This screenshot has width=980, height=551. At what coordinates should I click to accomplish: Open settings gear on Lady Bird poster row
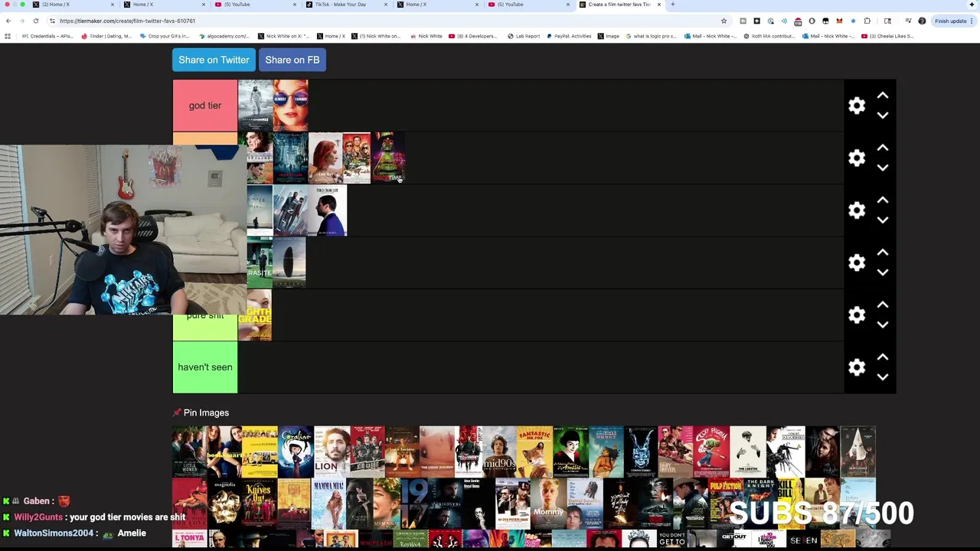click(x=857, y=158)
